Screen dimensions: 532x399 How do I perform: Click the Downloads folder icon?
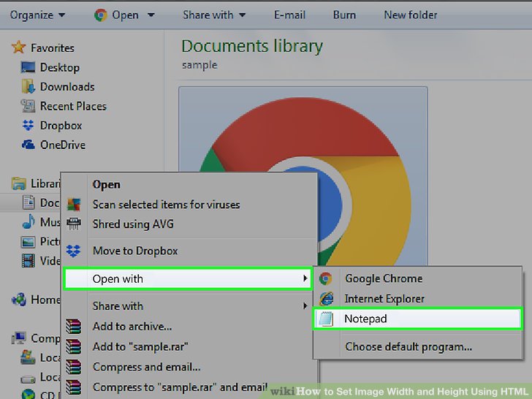(x=28, y=86)
